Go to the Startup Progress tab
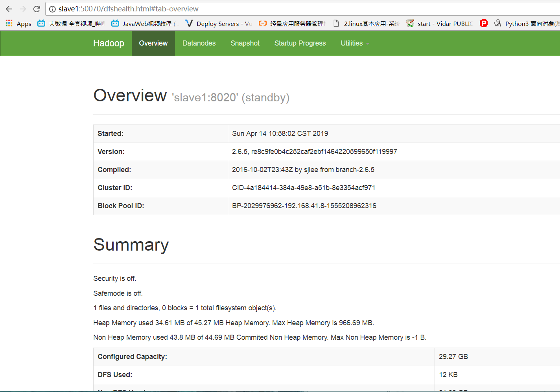Screen dimensions: 560x392 (300, 43)
